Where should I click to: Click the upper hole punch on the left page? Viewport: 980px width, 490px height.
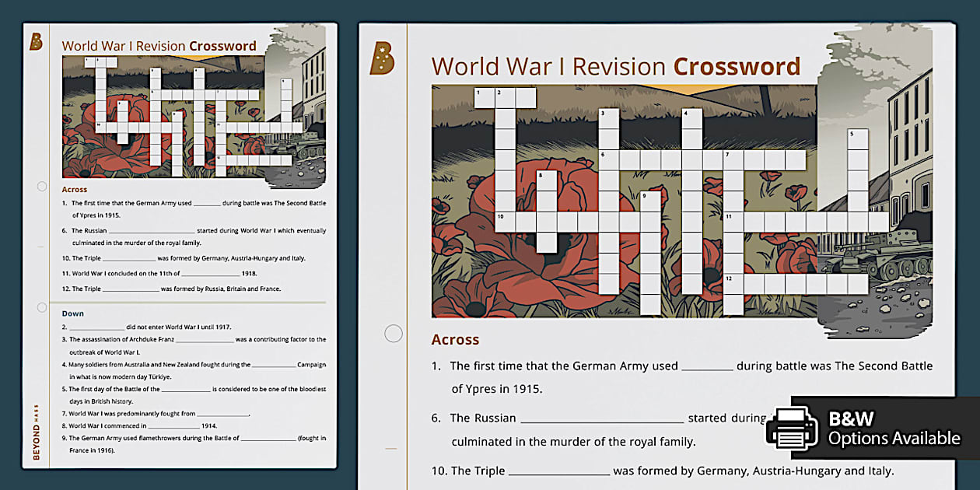tap(42, 187)
